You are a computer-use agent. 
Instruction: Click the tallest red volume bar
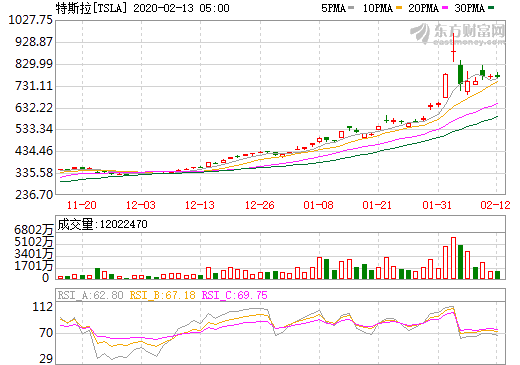[x=453, y=258]
